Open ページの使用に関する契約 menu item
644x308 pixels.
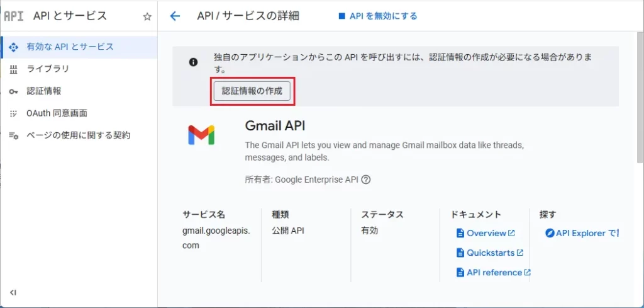(x=79, y=135)
